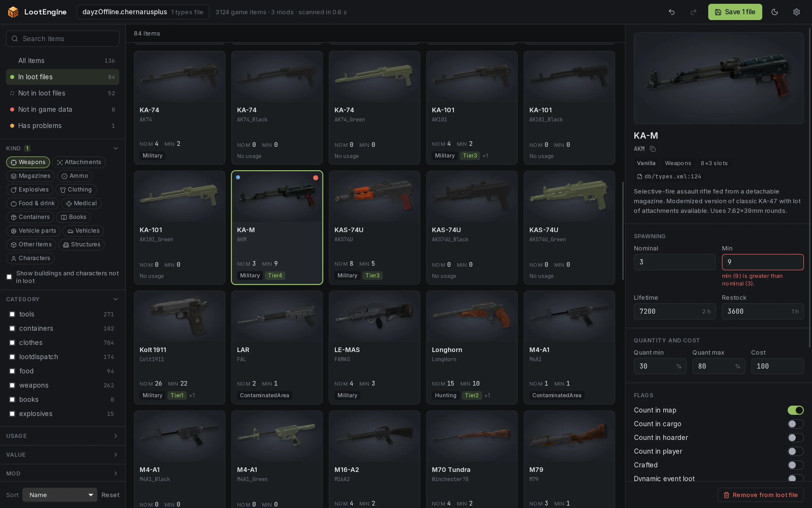Select the Has problems filter

point(63,126)
